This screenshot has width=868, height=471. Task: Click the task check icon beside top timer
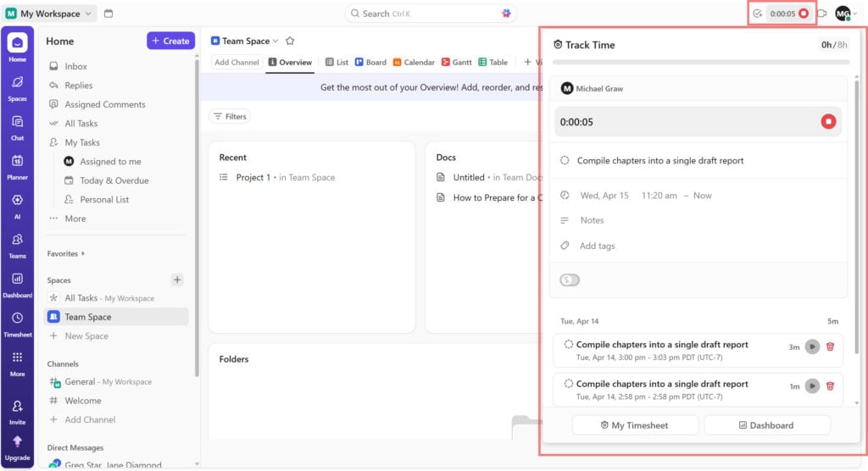[x=757, y=14]
